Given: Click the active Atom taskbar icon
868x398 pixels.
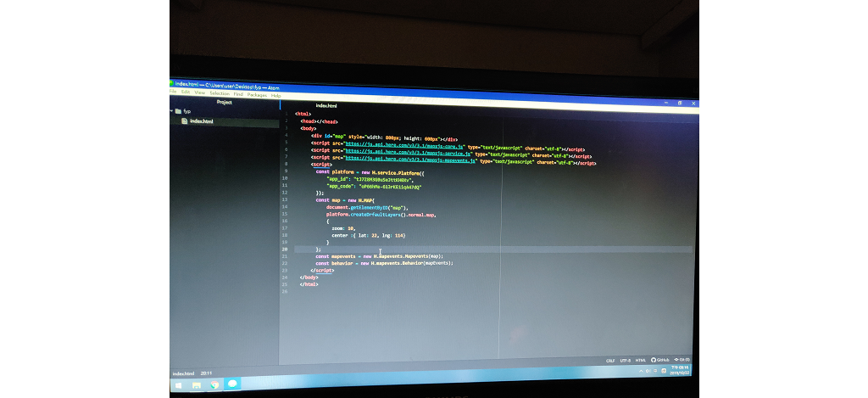Looking at the screenshot, I should [232, 384].
